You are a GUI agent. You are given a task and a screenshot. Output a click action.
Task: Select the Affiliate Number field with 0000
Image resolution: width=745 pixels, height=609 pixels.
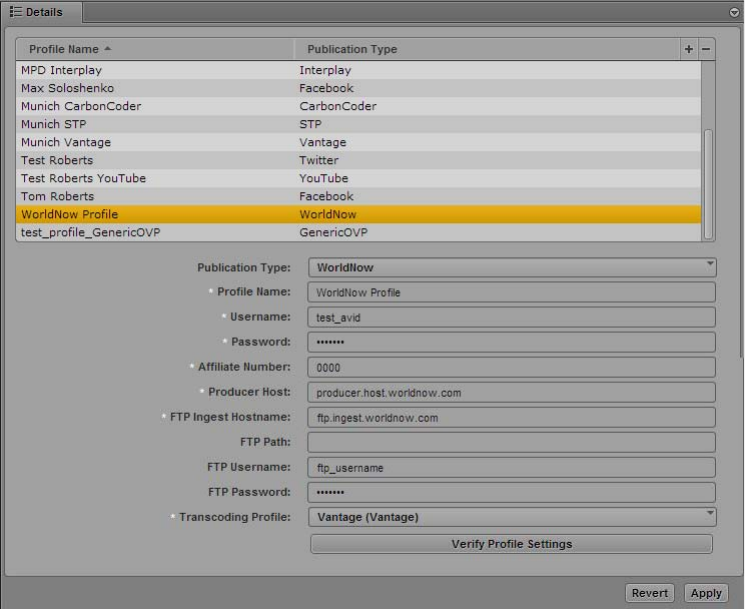pos(511,367)
